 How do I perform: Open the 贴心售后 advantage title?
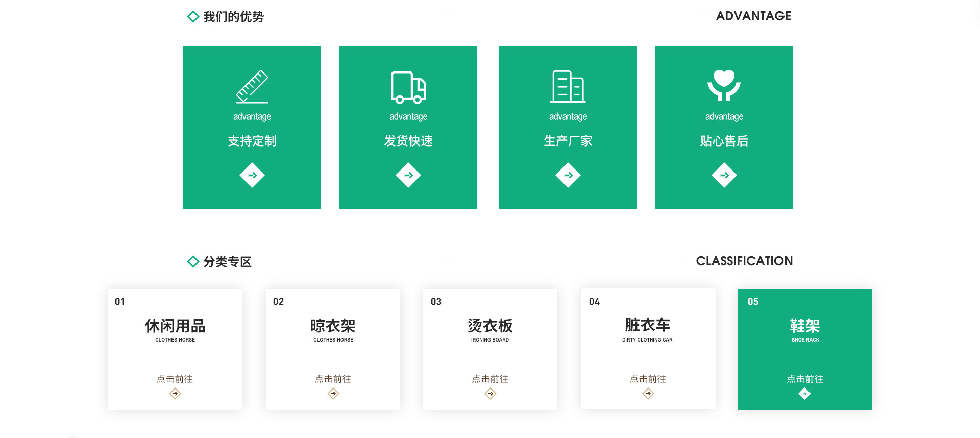[x=724, y=141]
